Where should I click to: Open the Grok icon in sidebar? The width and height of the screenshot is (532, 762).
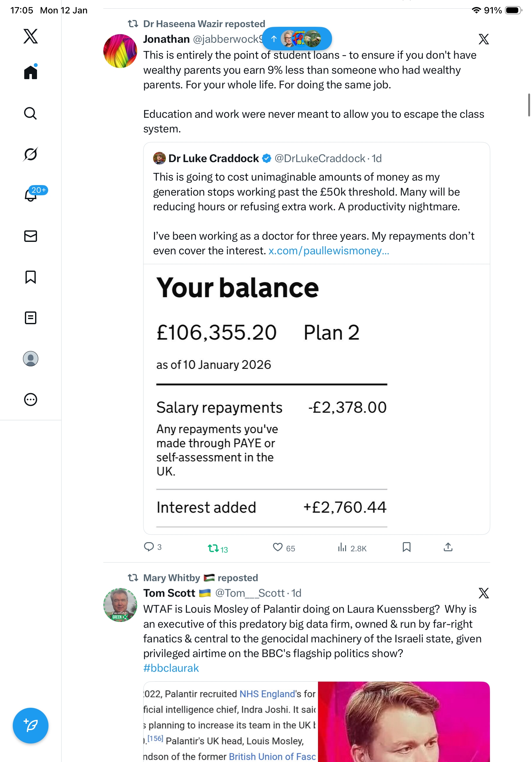(31, 154)
